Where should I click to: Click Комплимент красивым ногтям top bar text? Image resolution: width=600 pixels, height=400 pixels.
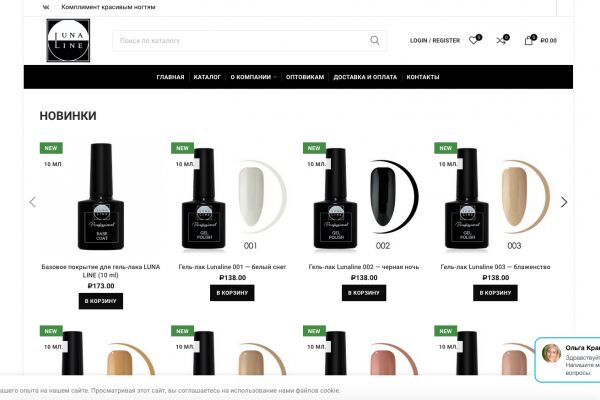pyautogui.click(x=108, y=7)
